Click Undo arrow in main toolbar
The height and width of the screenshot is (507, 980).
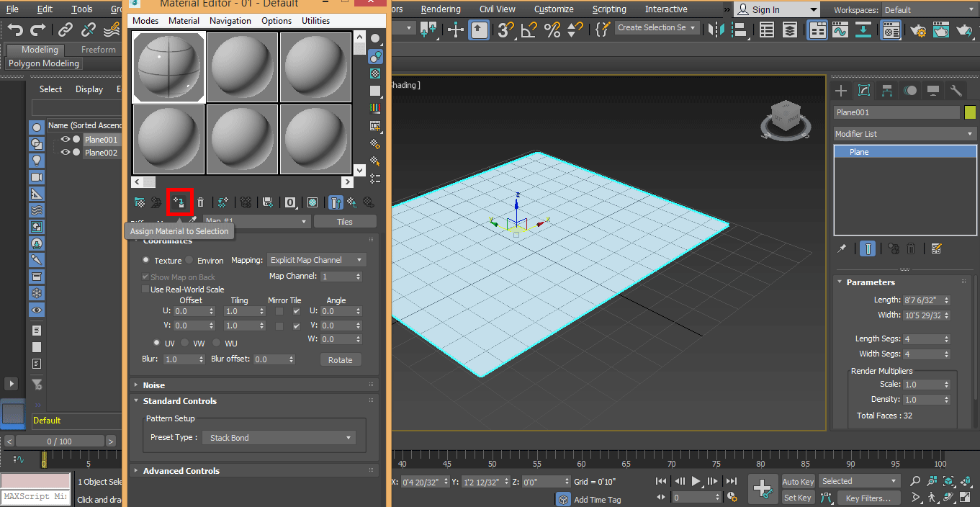pos(16,30)
